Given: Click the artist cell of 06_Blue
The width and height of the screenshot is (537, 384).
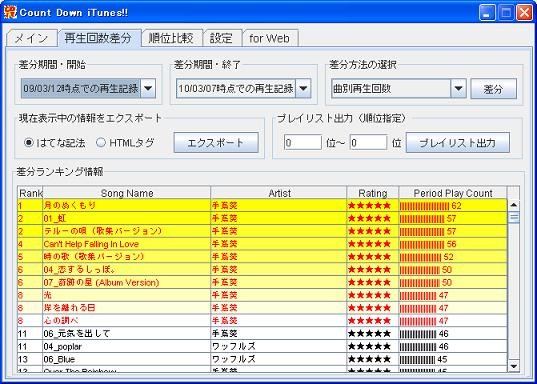Looking at the screenshot, I should coord(279,359).
